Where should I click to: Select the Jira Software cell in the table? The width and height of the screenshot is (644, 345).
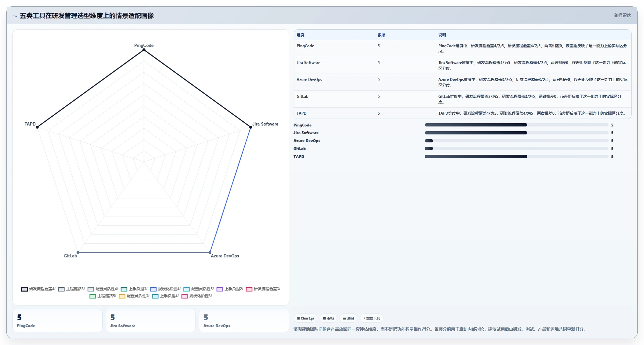308,63
